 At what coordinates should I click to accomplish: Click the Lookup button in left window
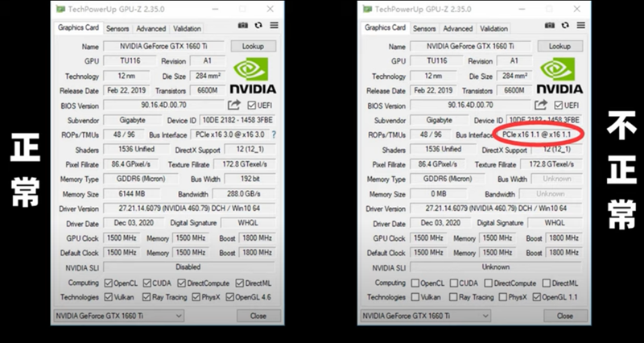click(x=253, y=46)
